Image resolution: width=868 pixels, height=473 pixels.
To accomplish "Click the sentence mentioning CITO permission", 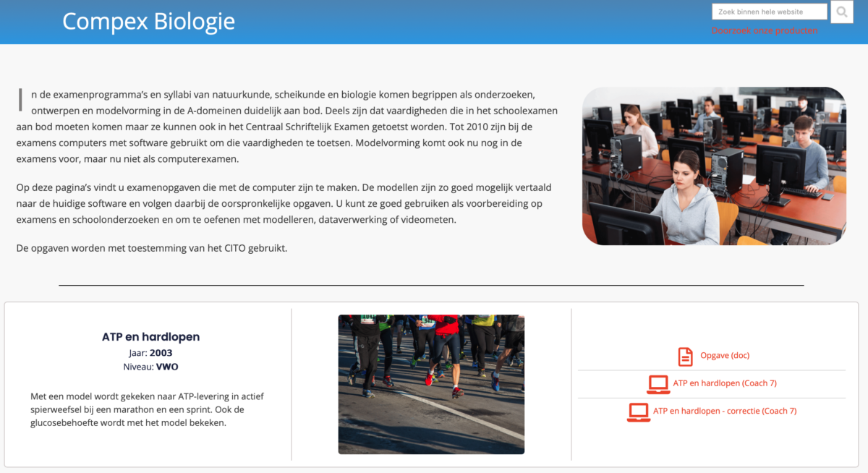I will pyautogui.click(x=152, y=249).
